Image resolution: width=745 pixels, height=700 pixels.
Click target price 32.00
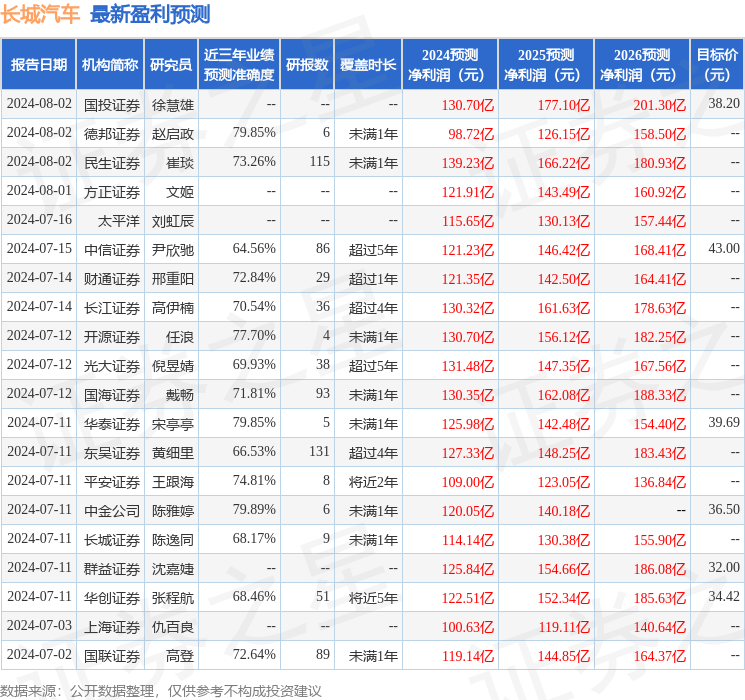(x=724, y=567)
